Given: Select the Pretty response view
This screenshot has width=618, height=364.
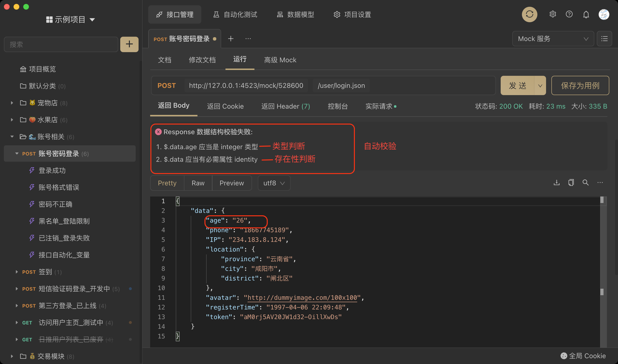Looking at the screenshot, I should click(167, 183).
